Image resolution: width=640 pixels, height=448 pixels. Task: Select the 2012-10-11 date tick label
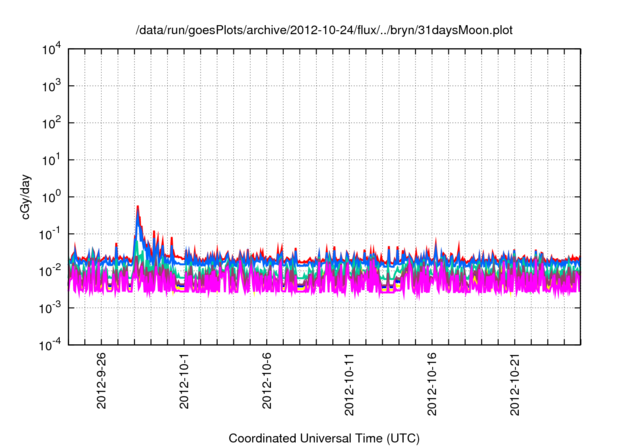pyautogui.click(x=350, y=384)
